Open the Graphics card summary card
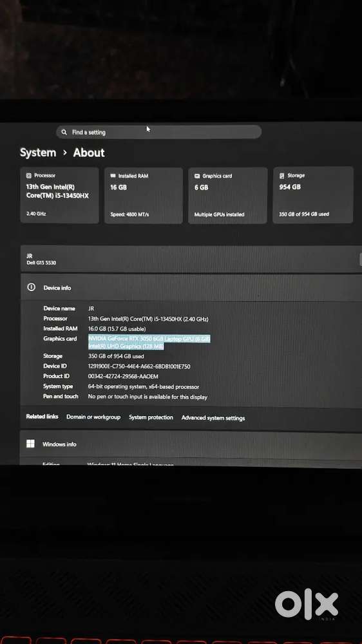Screen dimensions: 362x644 (x=227, y=195)
